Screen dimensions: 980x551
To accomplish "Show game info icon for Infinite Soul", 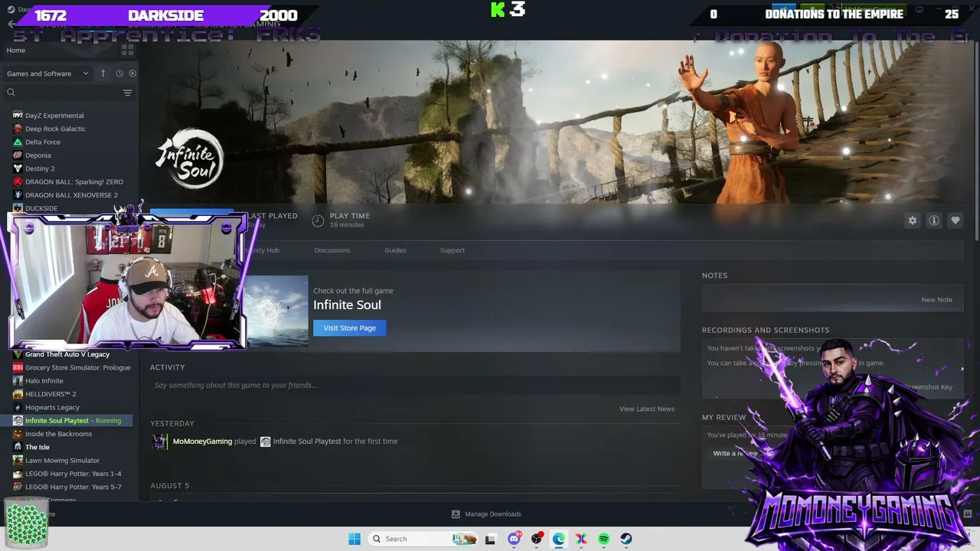I will point(934,220).
